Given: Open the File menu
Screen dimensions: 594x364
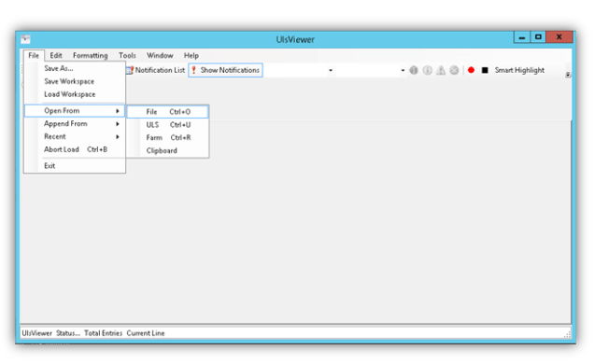Looking at the screenshot, I should pos(34,55).
